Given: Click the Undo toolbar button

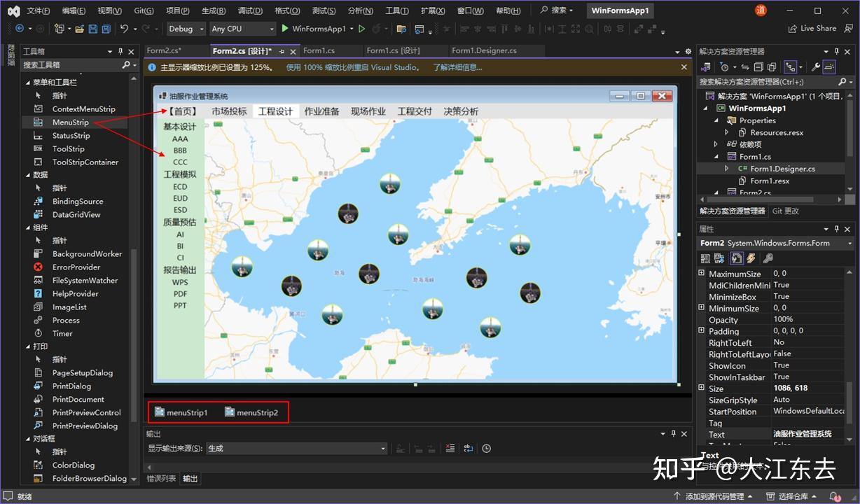Looking at the screenshot, I should 124,29.
